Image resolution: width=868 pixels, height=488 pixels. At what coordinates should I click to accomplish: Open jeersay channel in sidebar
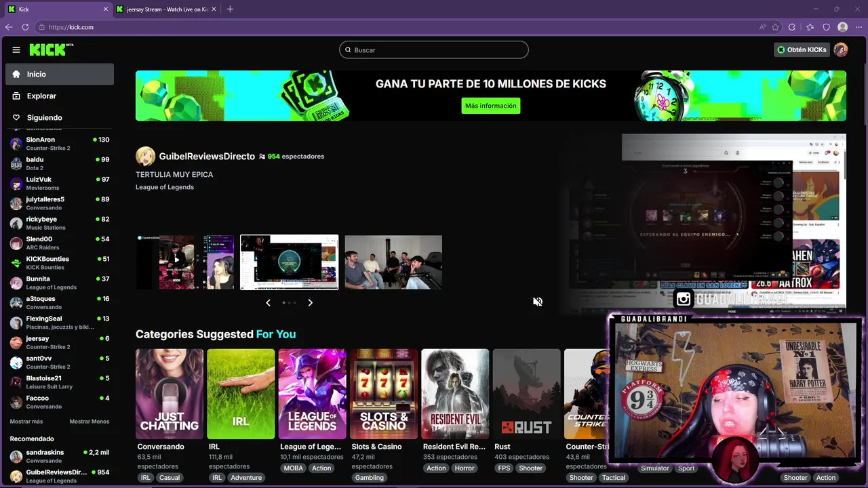click(60, 342)
